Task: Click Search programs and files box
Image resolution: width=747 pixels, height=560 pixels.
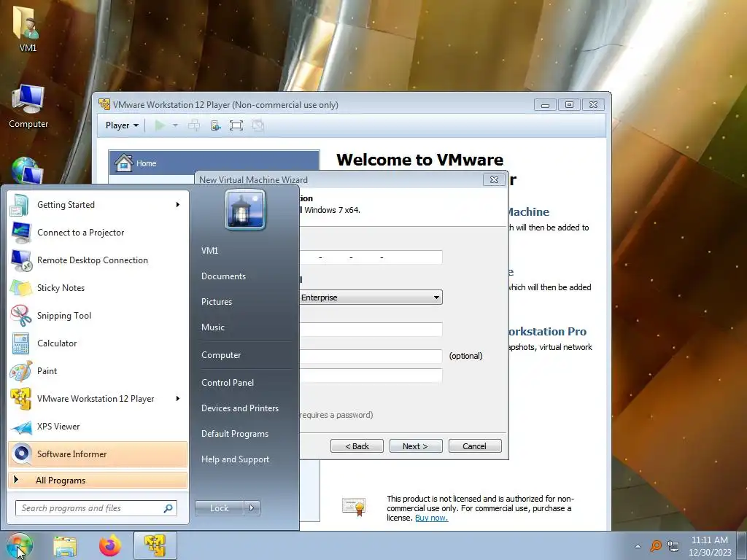Action: pos(96,508)
